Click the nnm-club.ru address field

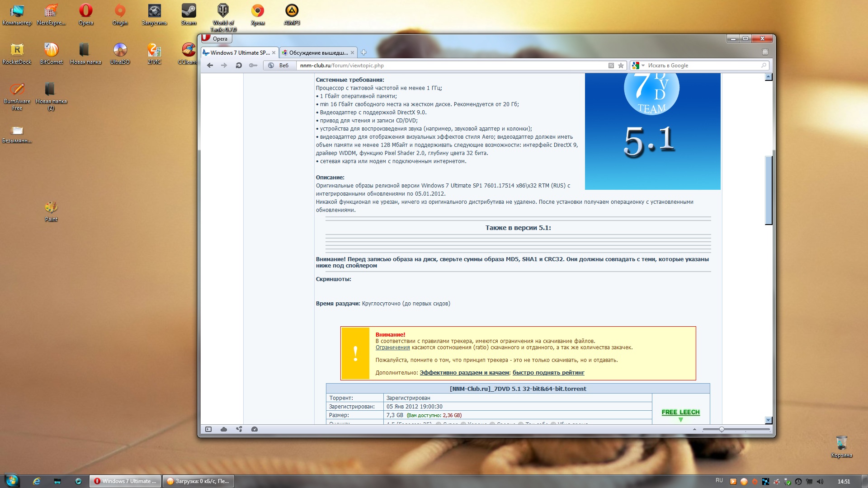[452, 66]
